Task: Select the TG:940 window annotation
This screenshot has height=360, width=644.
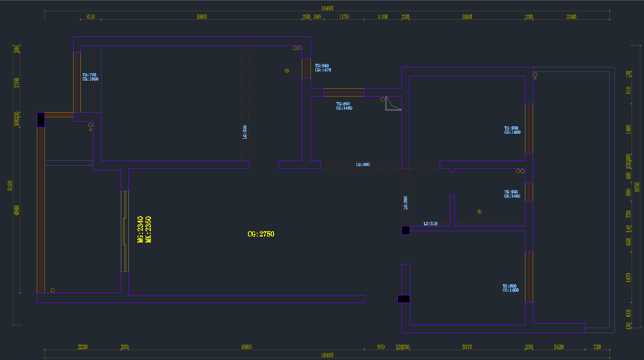Action: [322, 66]
